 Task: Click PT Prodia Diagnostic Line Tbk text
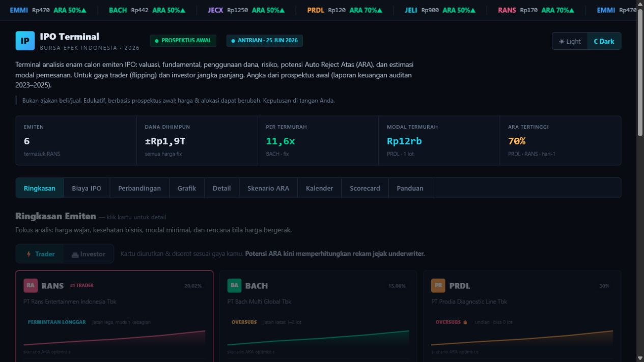[469, 301]
